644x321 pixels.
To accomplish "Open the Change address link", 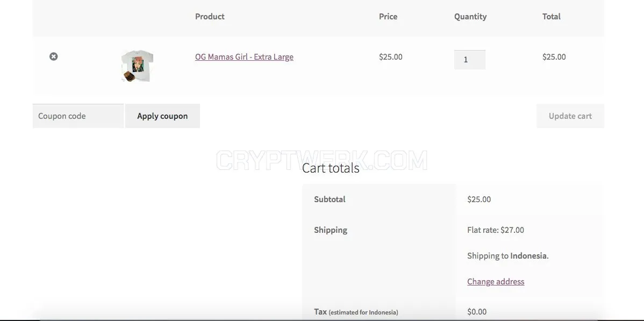I will pyautogui.click(x=495, y=282).
